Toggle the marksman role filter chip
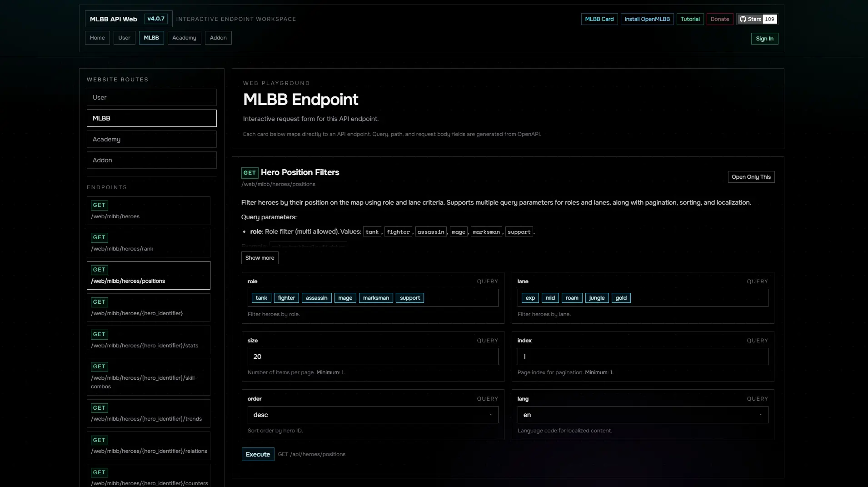Viewport: 868px width, 487px height. coord(376,298)
